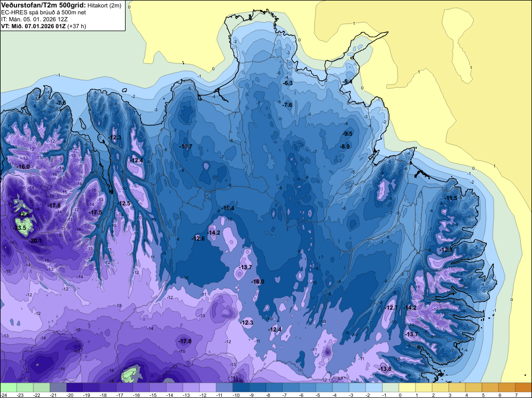Select the -22.6 temperature label

coord(23,214)
